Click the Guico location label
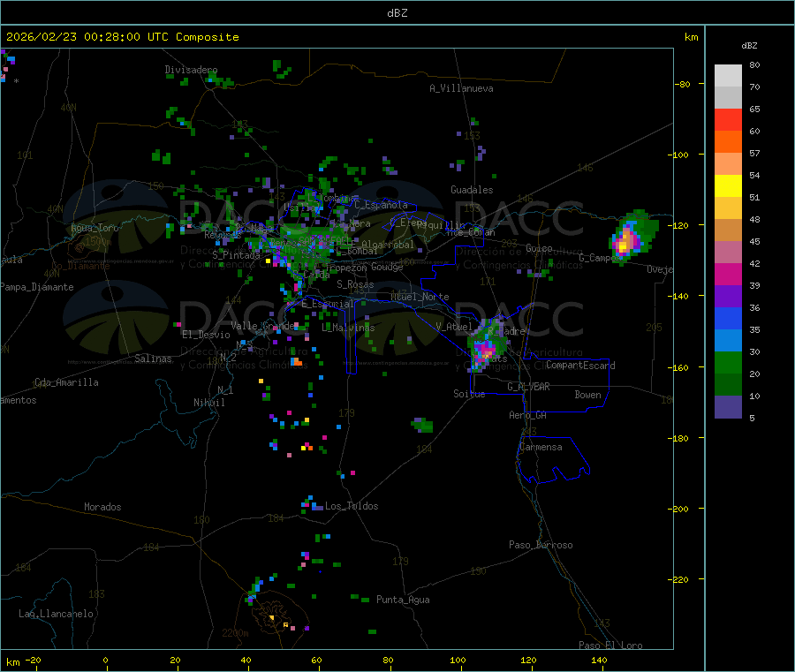The width and height of the screenshot is (795, 672). (x=539, y=248)
